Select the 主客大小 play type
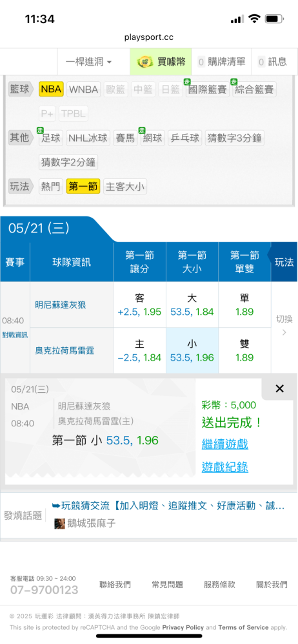 click(125, 187)
